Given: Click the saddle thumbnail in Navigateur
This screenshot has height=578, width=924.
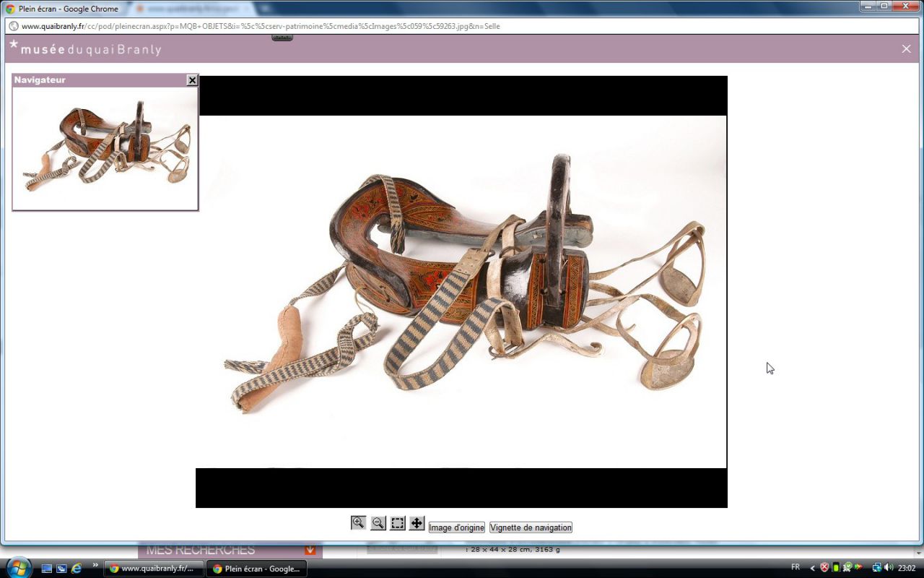Looking at the screenshot, I should [105, 148].
